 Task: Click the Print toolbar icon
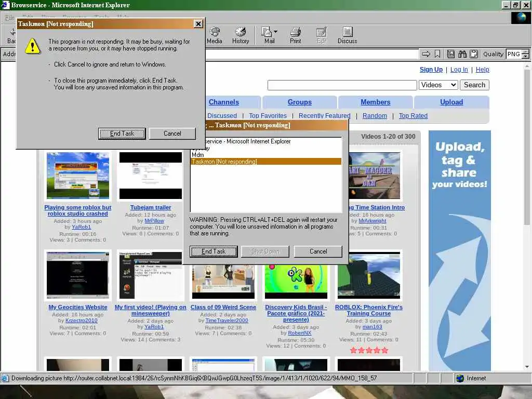click(x=295, y=35)
